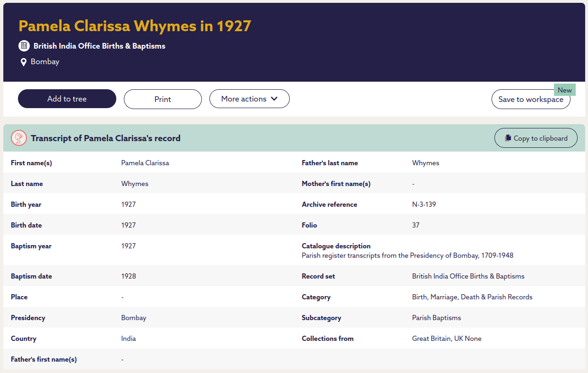Click the Bombay location text in header

coord(45,62)
